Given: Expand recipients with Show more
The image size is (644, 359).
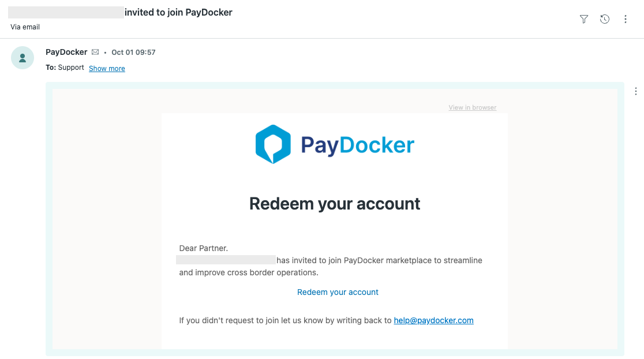Looking at the screenshot, I should 107,69.
